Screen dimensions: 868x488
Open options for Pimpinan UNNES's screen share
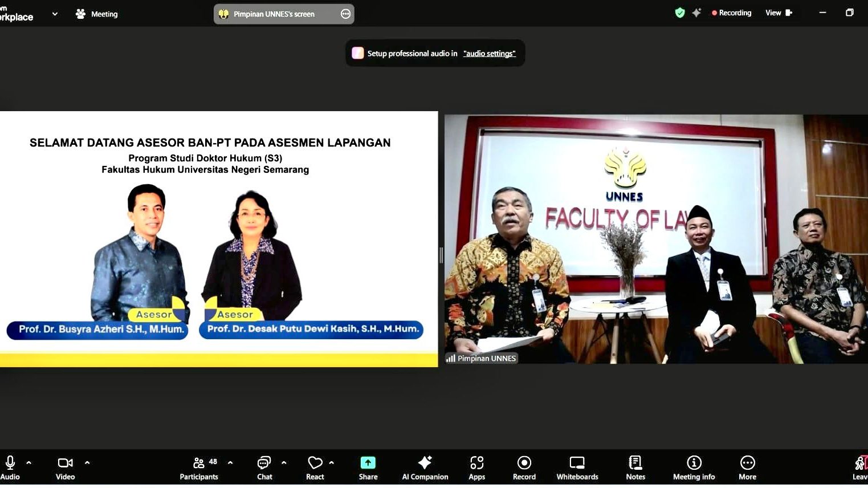pos(345,14)
